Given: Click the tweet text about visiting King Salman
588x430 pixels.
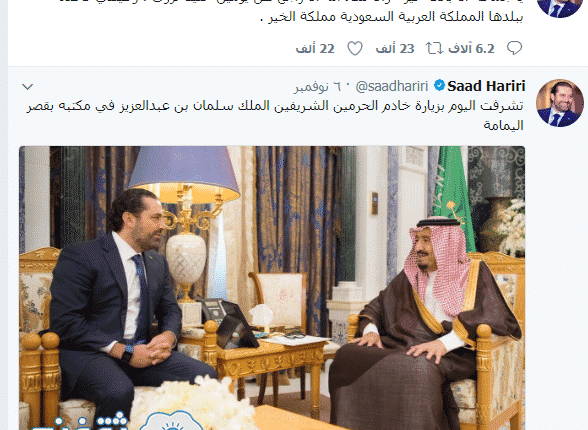Looking at the screenshot, I should coord(275,115).
